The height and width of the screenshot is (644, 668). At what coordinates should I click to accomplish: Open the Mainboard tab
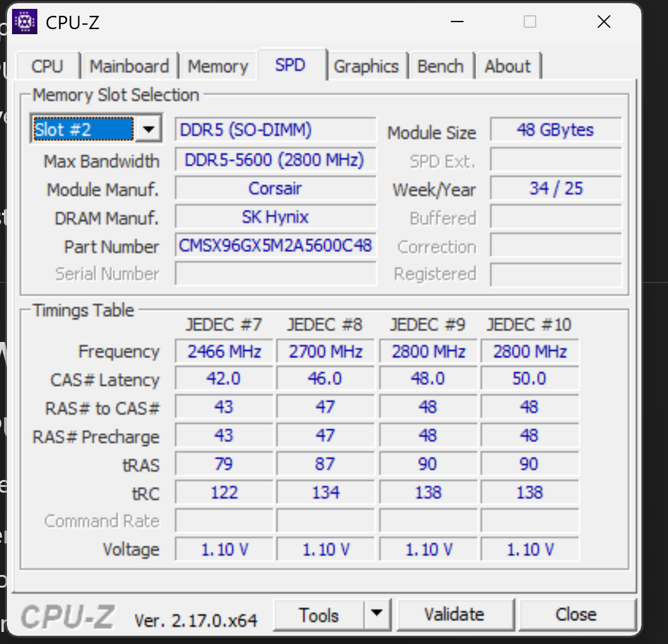tap(129, 66)
